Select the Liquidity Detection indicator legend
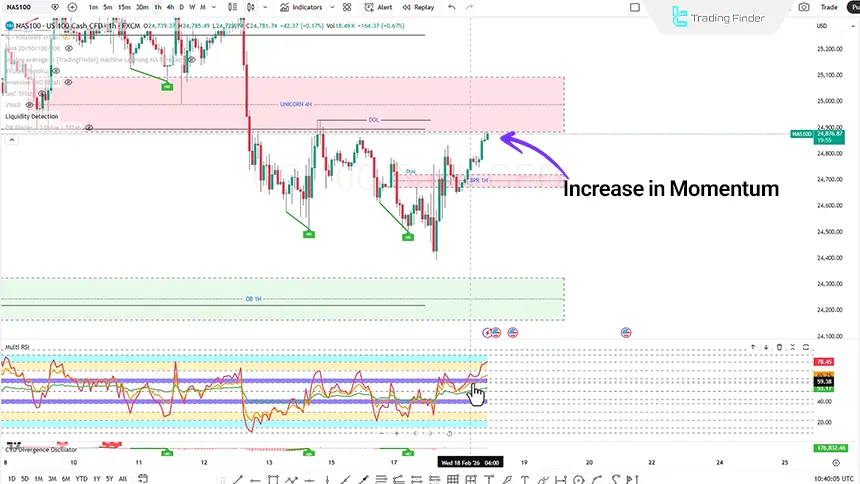The height and width of the screenshot is (484, 860). click(32, 116)
